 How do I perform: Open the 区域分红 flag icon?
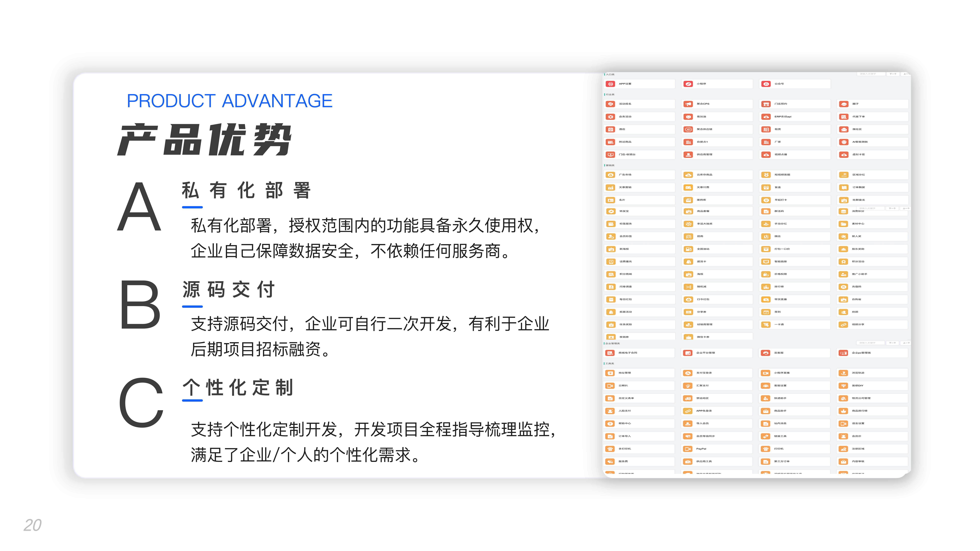pyautogui.click(x=844, y=175)
